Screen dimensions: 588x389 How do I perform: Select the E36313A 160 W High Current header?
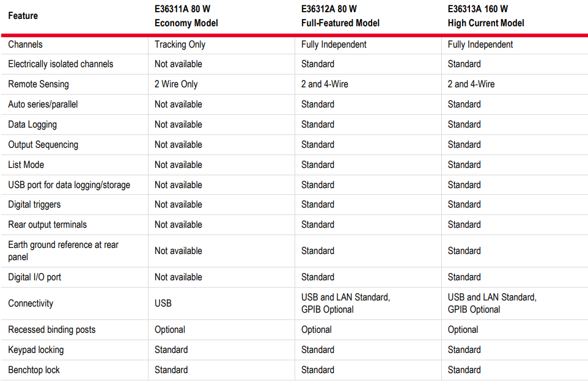(486, 16)
